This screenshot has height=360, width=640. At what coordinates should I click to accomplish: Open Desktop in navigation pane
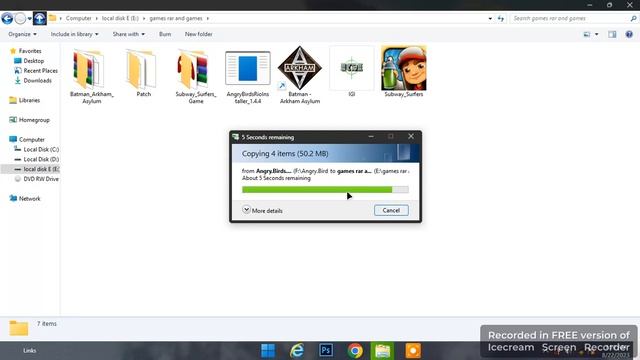pyautogui.click(x=29, y=61)
